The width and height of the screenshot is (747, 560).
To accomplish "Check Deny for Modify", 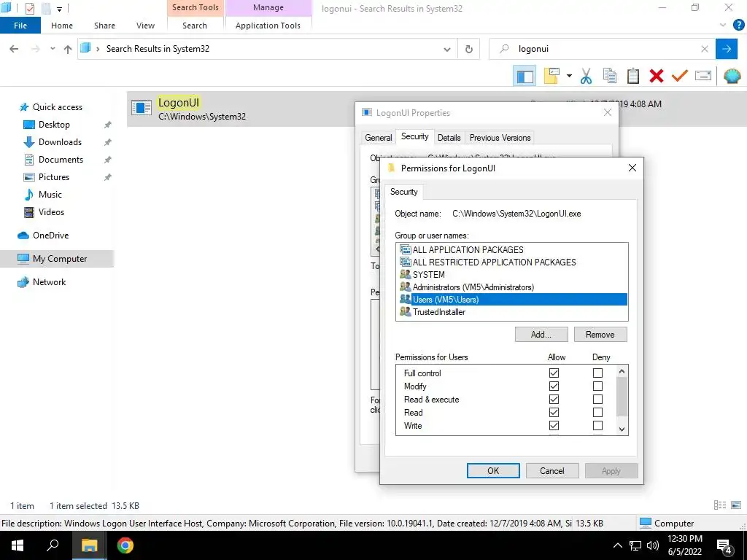I will click(597, 386).
